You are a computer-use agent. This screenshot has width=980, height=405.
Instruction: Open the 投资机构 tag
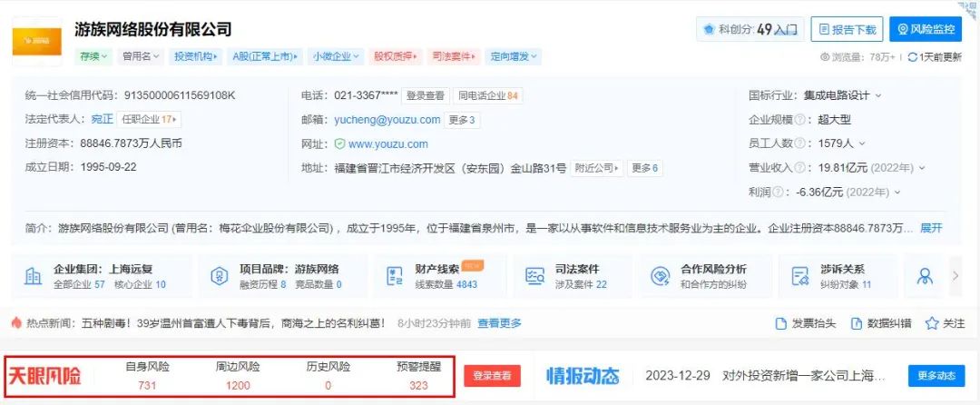coord(196,56)
